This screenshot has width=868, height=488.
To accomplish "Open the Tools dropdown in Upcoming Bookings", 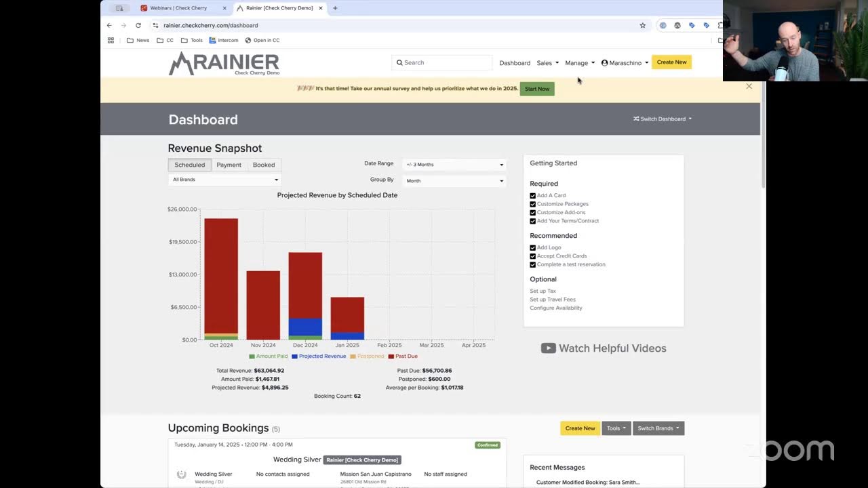I will coord(616,428).
